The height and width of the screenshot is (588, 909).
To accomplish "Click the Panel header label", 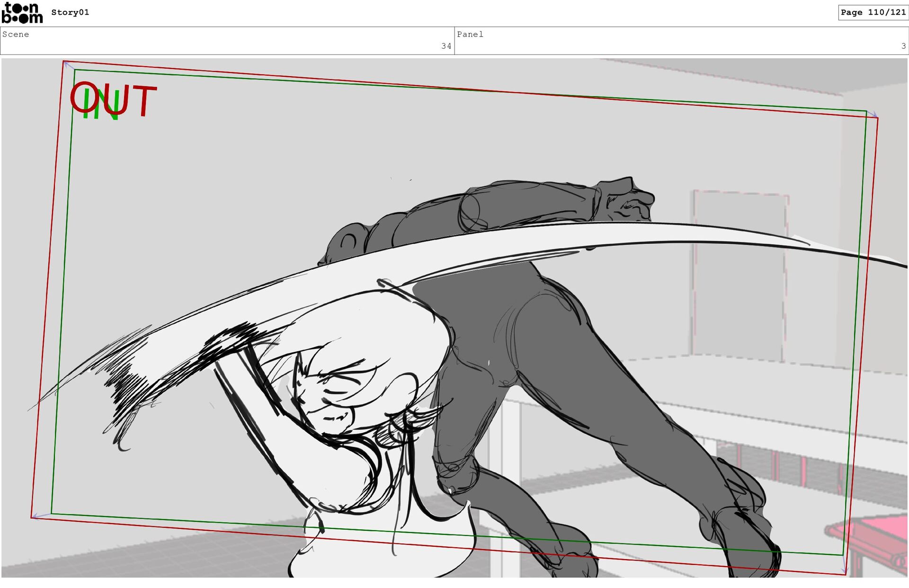I will point(470,34).
